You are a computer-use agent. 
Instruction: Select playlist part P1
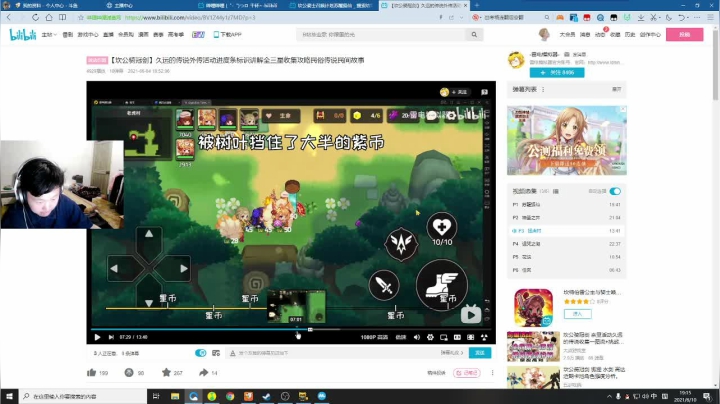[x=566, y=204]
